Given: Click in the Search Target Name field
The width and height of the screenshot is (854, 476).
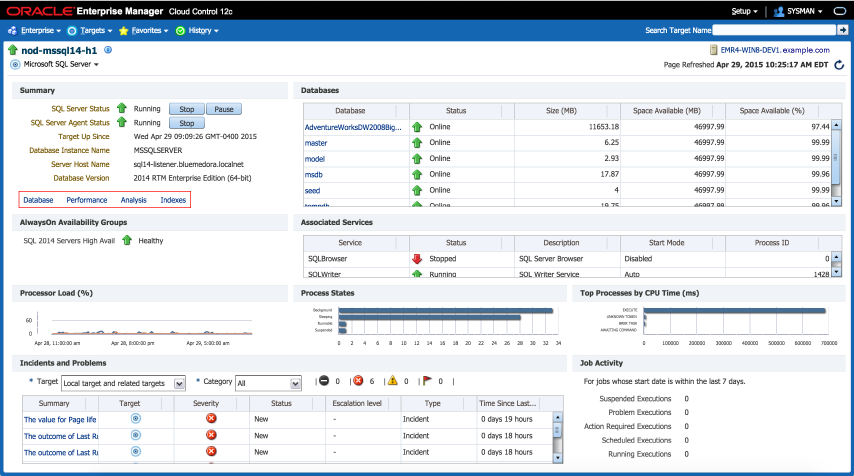Looking at the screenshot, I should click(774, 30).
